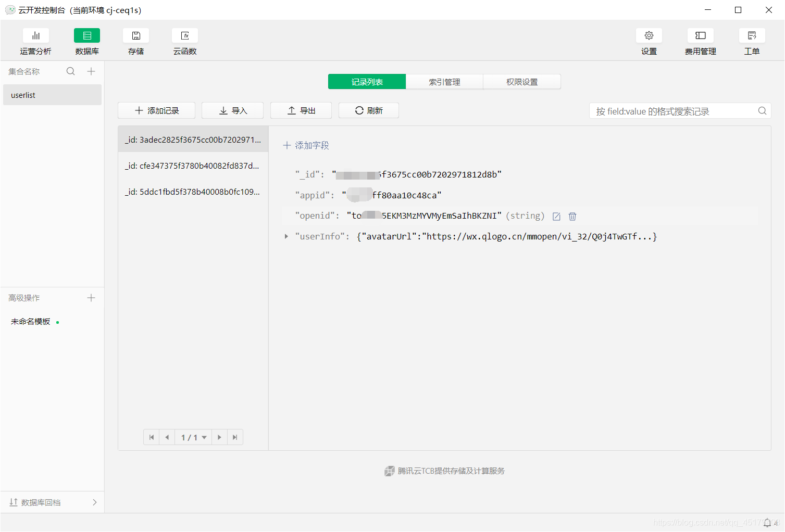
Task: Click the openid value ending in EmSaIhBKZNI
Action: click(x=424, y=216)
